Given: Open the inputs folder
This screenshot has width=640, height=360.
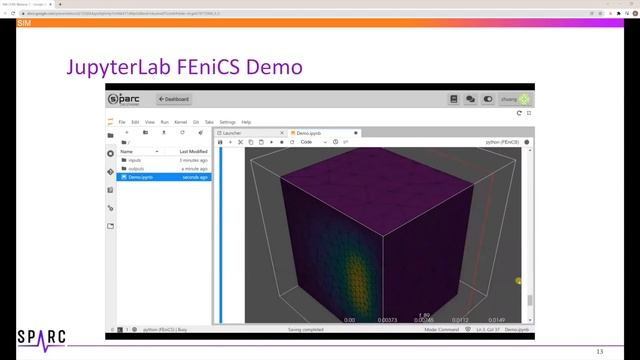Looking at the screenshot, I should pos(164,160).
